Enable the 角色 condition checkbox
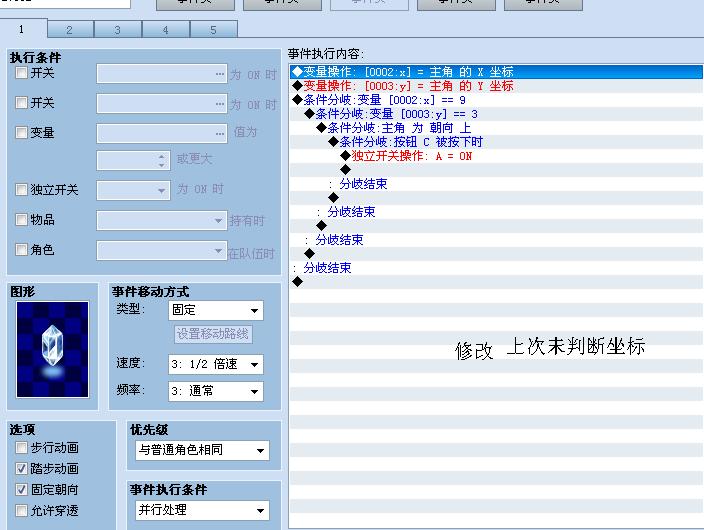This screenshot has width=704, height=530. (21, 249)
